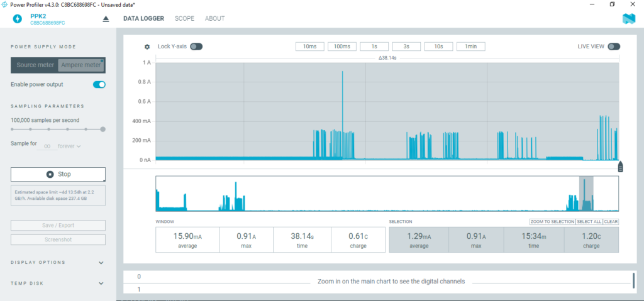644x301 pixels.
Task: Click digital channel 0 label
Action: 139,276
